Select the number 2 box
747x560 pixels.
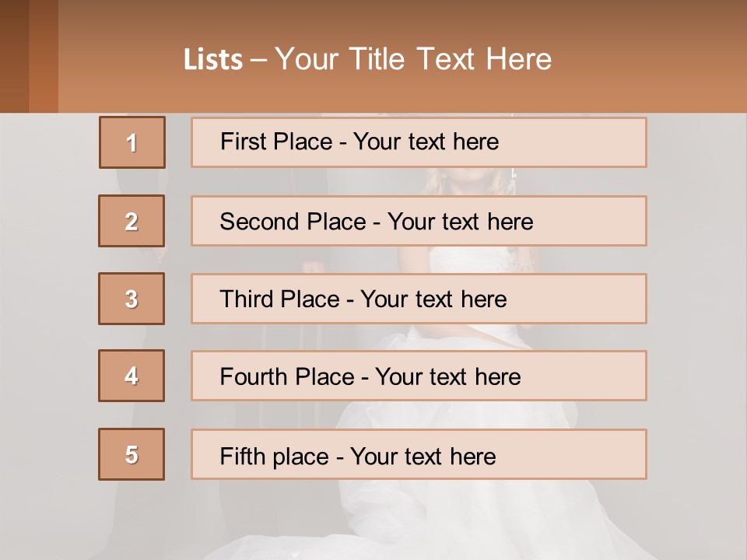pyautogui.click(x=132, y=221)
